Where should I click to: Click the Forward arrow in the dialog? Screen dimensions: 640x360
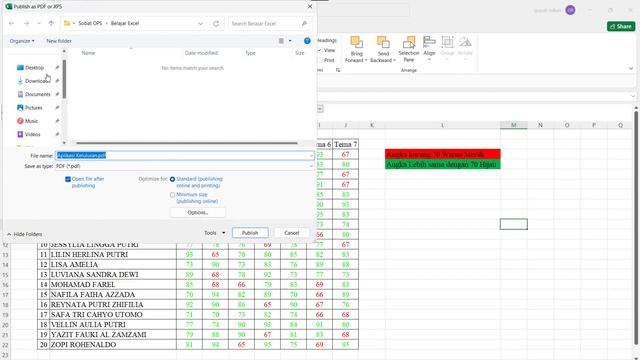point(26,24)
